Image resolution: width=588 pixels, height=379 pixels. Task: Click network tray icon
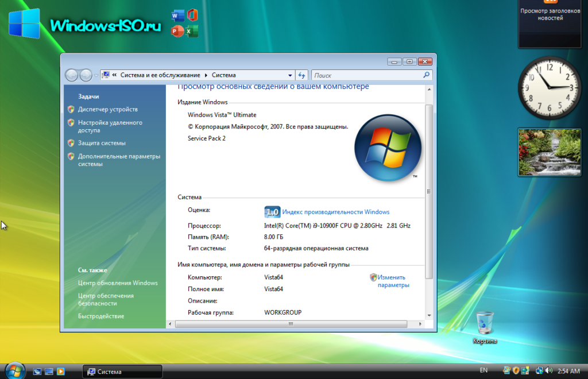[539, 370]
